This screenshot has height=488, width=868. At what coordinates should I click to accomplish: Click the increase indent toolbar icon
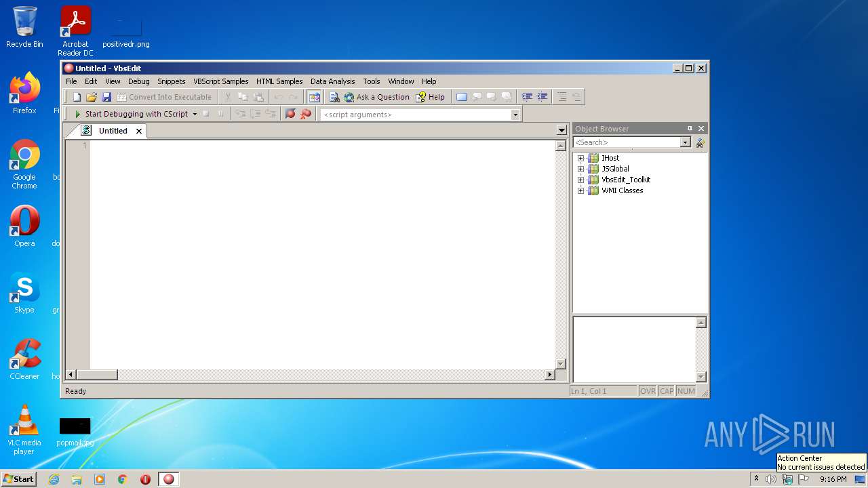tap(527, 97)
